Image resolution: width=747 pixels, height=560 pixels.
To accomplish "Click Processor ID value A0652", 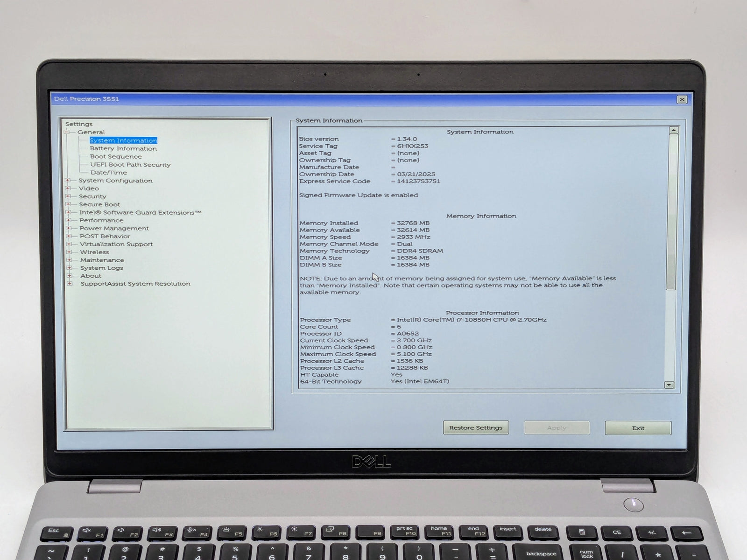I will [408, 334].
